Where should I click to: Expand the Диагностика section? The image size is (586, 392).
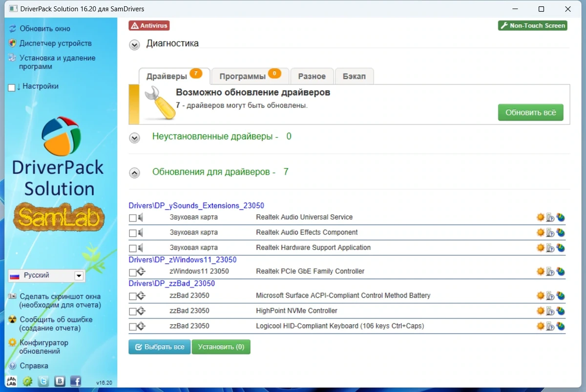point(134,45)
